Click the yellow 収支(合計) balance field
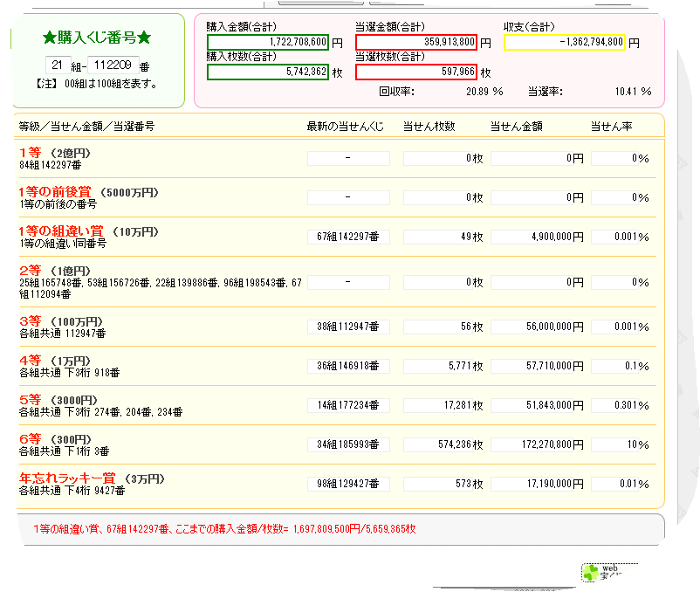The image size is (700, 592). [565, 43]
